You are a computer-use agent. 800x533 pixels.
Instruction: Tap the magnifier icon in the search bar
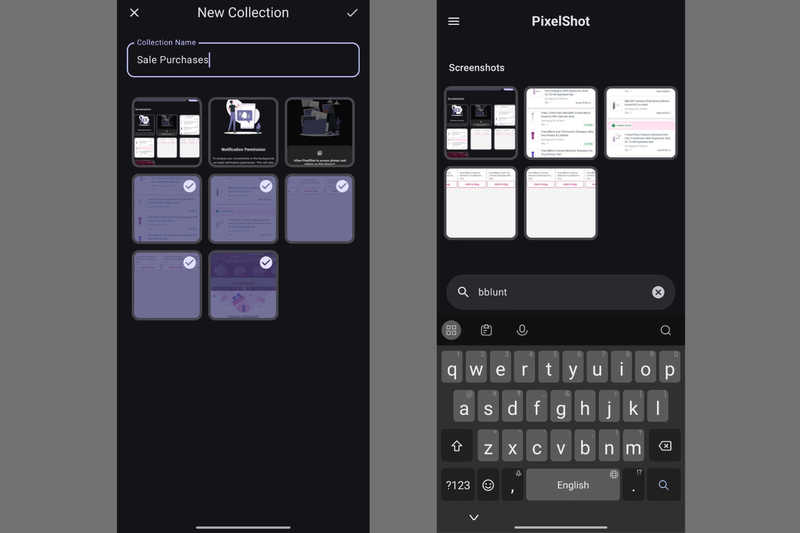tap(463, 292)
